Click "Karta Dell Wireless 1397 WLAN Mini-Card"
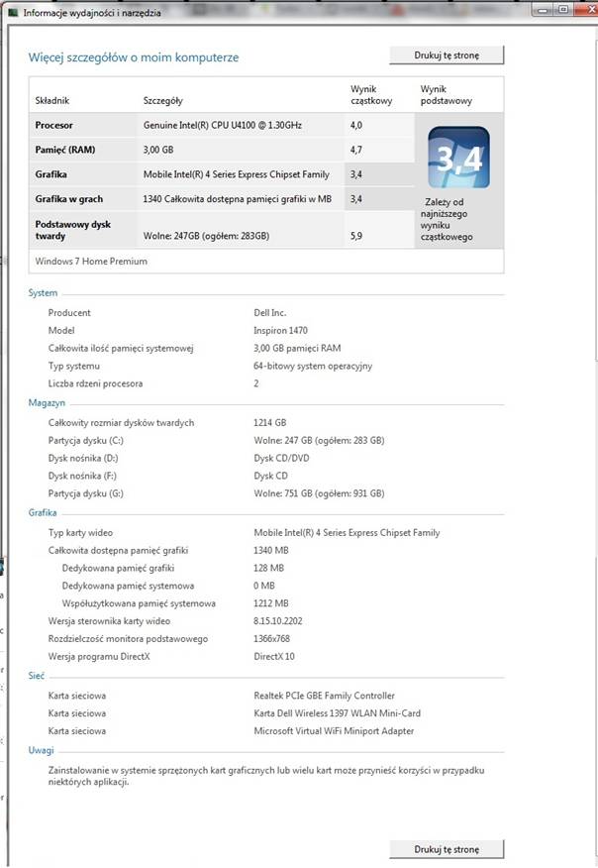The image size is (598, 868). (337, 713)
